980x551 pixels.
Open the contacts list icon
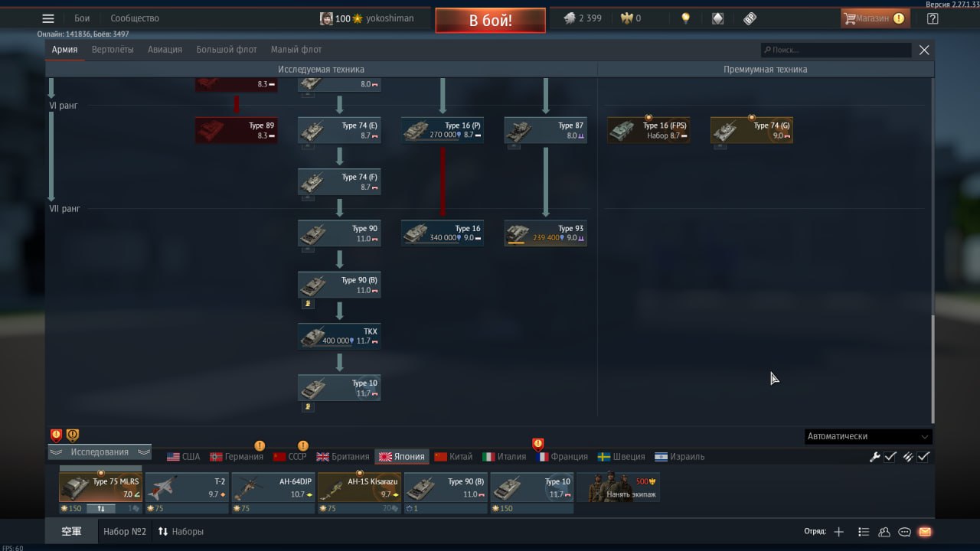point(864,532)
